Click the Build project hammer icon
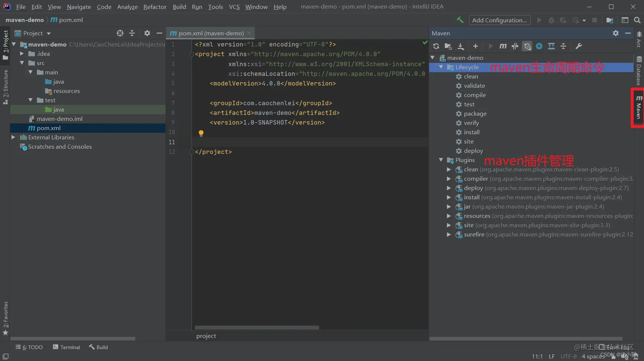The height and width of the screenshot is (361, 644). (x=460, y=20)
